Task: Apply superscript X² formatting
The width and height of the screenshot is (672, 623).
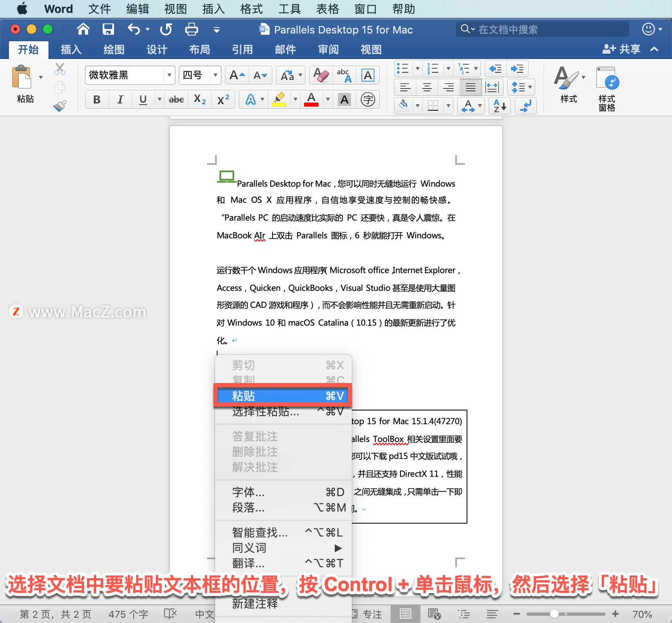Action: tap(223, 99)
